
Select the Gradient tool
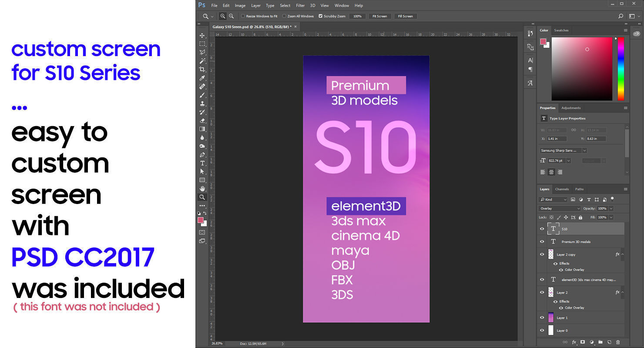tap(202, 129)
